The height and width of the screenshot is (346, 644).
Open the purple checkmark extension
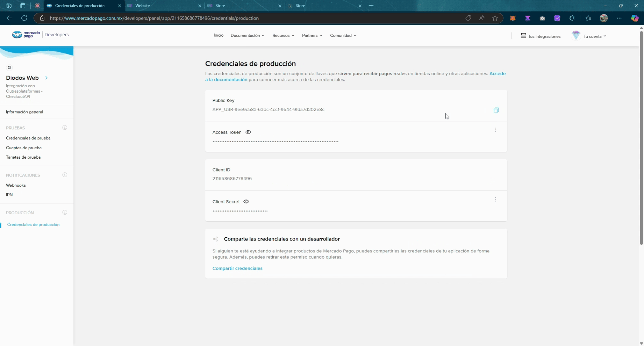[x=557, y=18]
